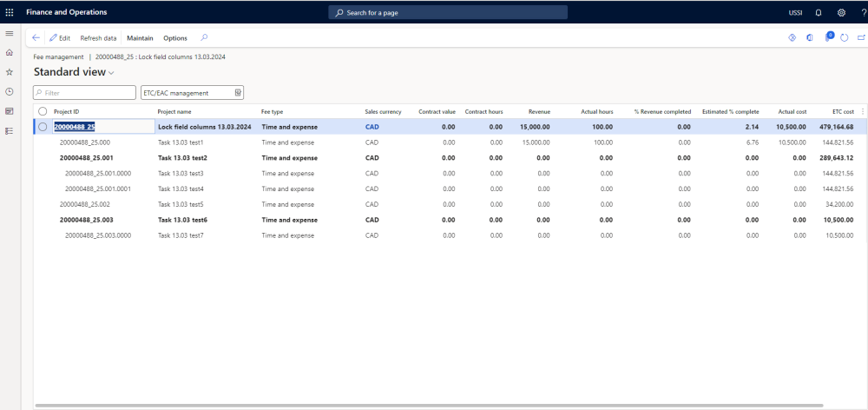The image size is (868, 410).
Task: Click the refresh page icon at top right
Action: tap(844, 38)
